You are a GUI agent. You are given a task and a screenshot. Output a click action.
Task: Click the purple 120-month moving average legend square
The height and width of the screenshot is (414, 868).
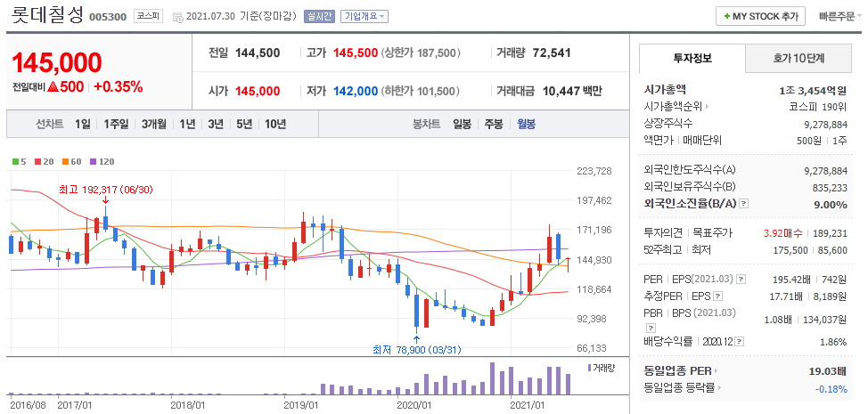click(93, 162)
